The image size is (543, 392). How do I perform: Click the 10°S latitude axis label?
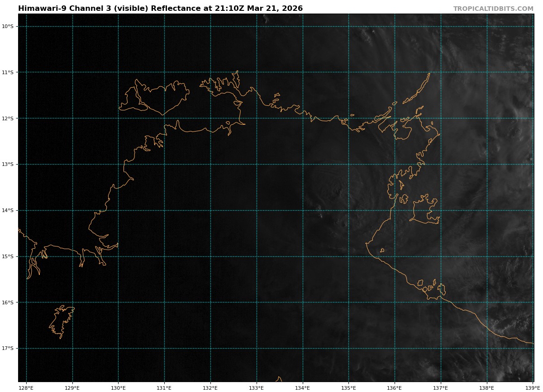point(8,26)
